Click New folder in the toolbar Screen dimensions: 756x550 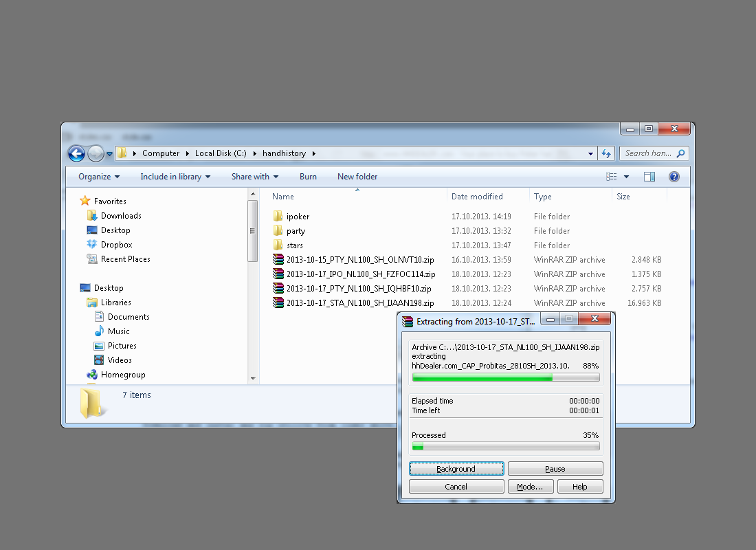pyautogui.click(x=357, y=177)
